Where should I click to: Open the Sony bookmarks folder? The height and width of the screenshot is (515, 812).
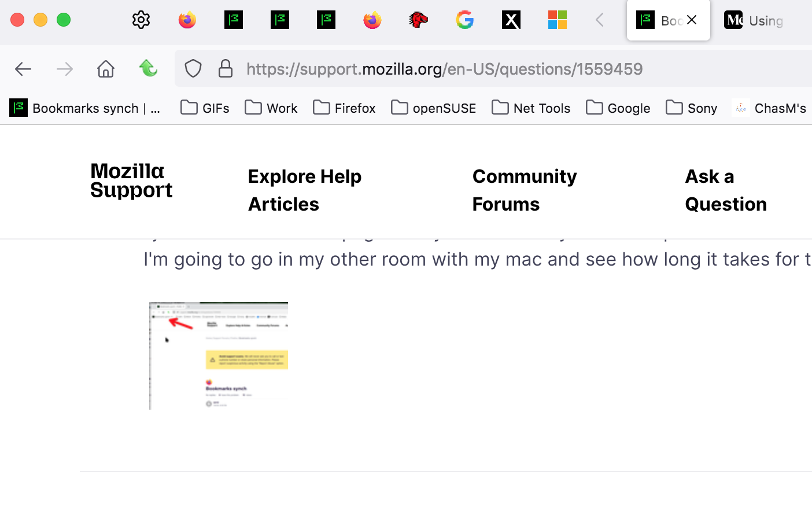[x=691, y=108]
